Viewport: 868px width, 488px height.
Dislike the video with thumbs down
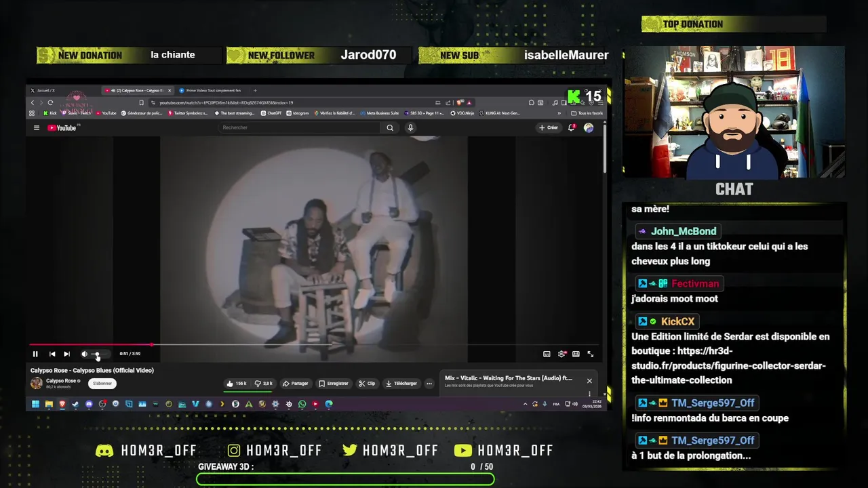tap(263, 384)
